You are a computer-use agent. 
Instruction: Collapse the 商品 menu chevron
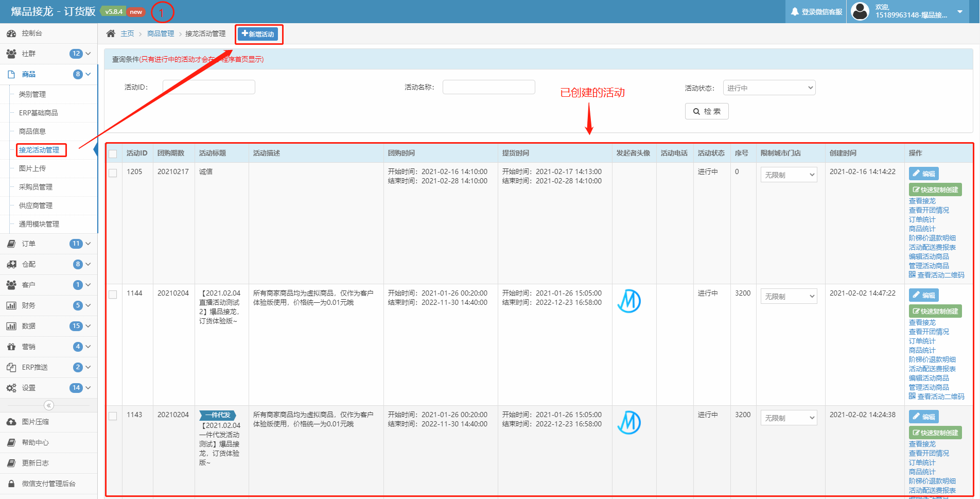click(88, 74)
